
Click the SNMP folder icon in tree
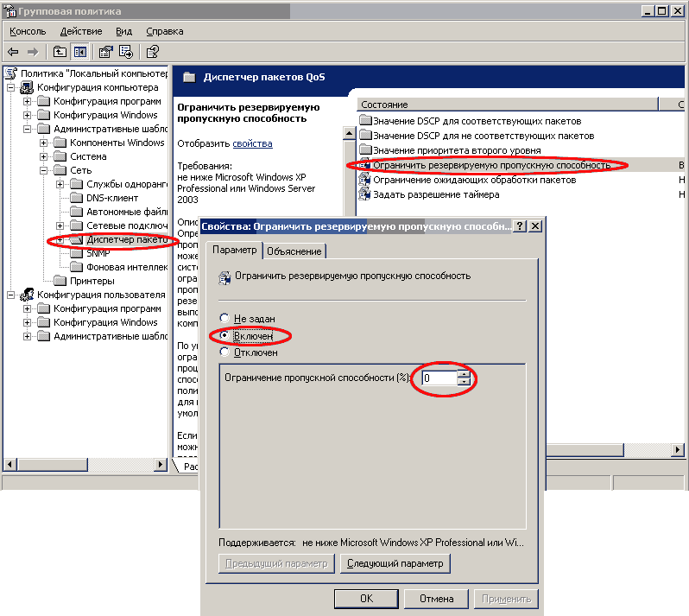[77, 253]
